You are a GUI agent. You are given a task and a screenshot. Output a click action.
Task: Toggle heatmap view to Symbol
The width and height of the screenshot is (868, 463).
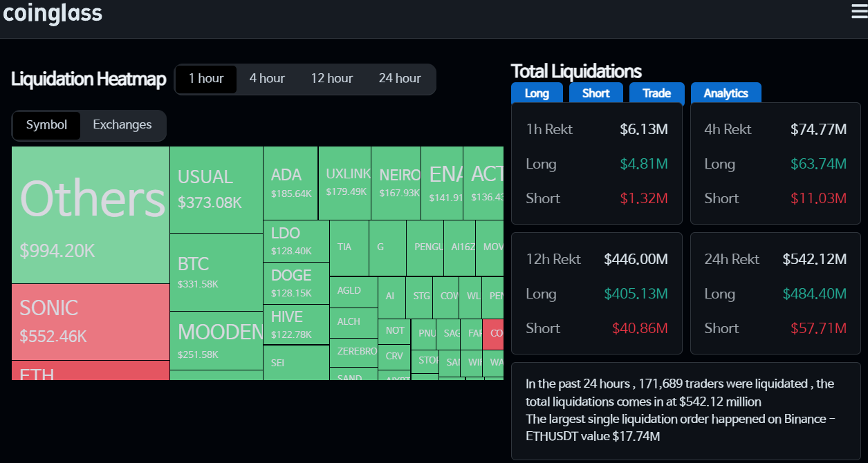tap(47, 125)
